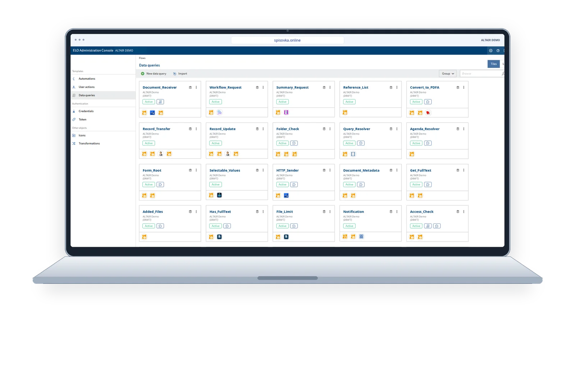Open Automations in the sidebar
575x392 pixels.
click(87, 79)
